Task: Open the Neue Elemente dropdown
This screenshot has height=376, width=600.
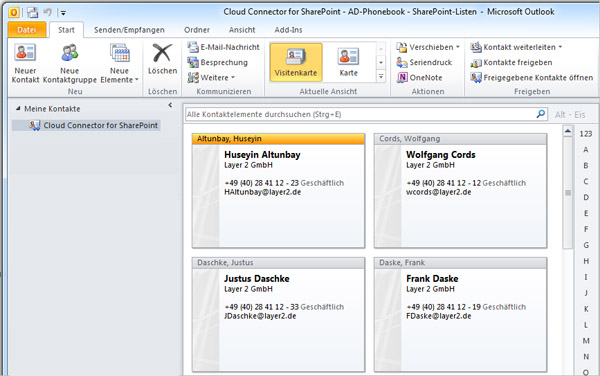Action: pyautogui.click(x=119, y=63)
